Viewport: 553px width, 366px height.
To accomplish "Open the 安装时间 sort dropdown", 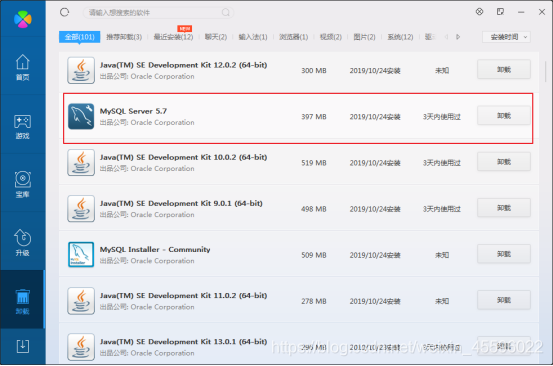I will pos(506,37).
